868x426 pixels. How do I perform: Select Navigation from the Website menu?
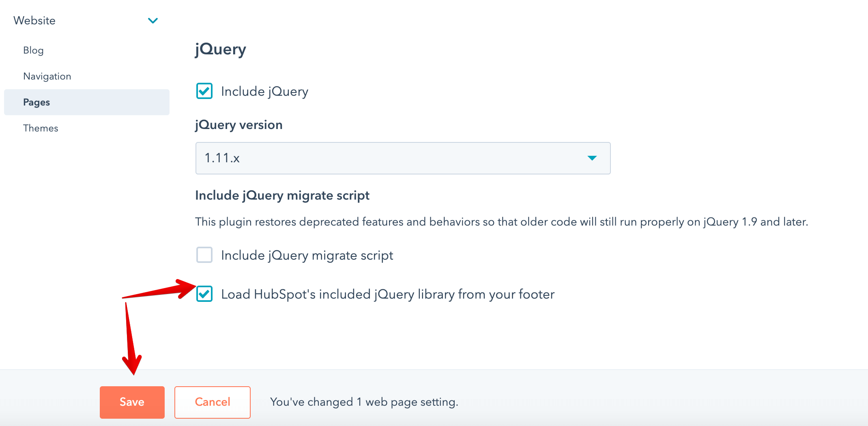pyautogui.click(x=47, y=76)
